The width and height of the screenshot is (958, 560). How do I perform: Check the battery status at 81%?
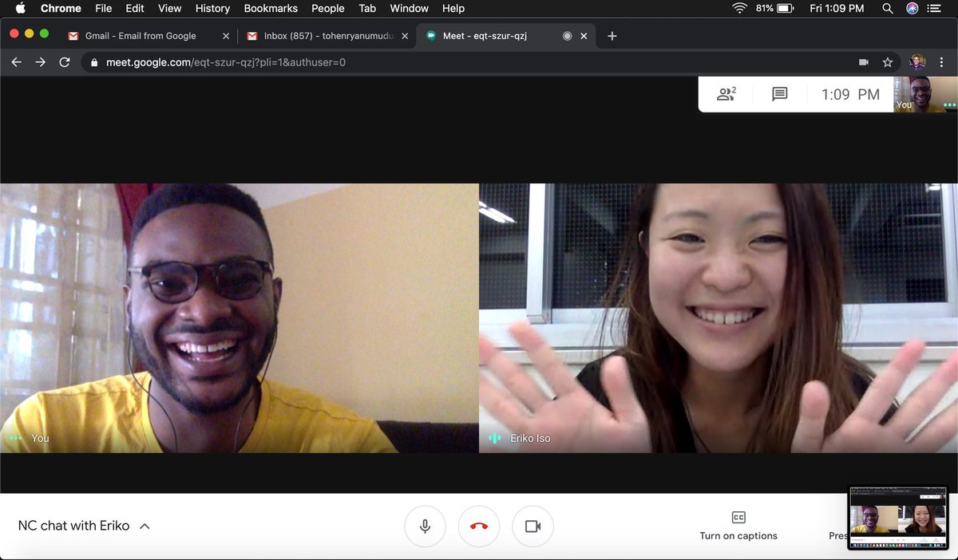(x=774, y=8)
